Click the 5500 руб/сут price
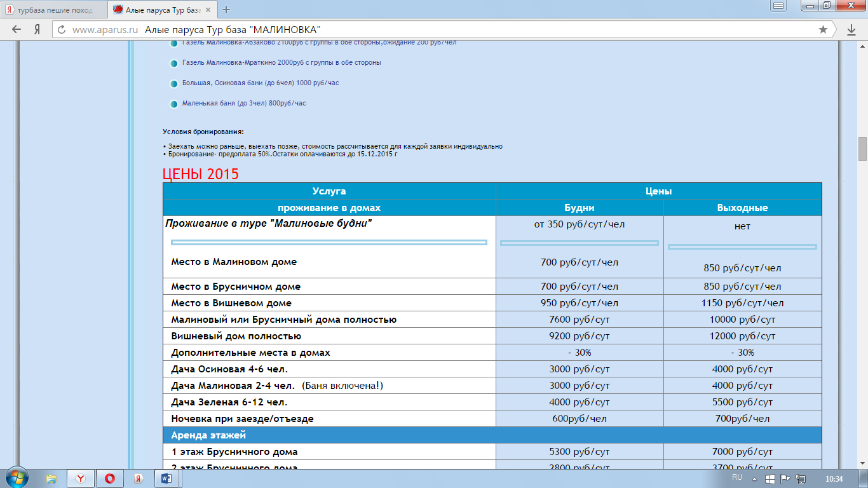Viewport: 868px width, 488px height. click(x=742, y=402)
